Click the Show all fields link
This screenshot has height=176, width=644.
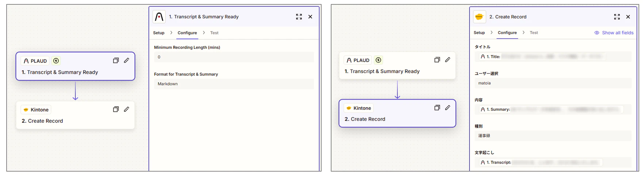618,33
